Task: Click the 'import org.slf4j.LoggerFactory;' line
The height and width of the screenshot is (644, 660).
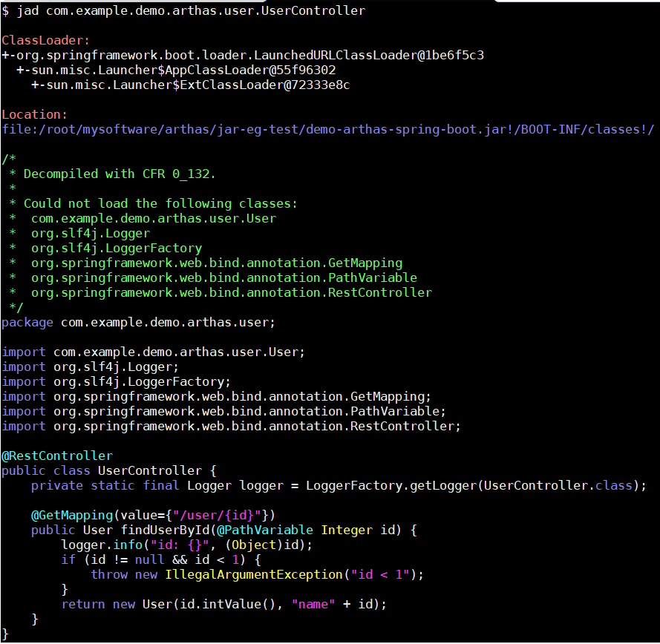Action: [116, 382]
